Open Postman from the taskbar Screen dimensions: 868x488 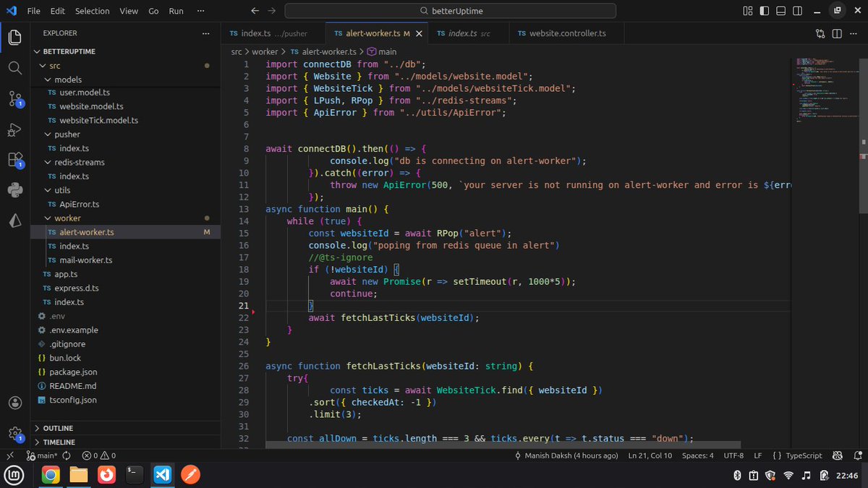190,475
